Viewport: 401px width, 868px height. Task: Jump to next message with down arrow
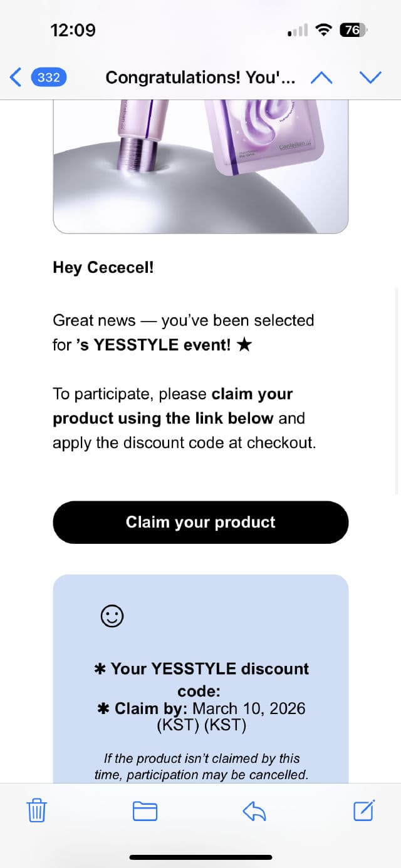point(370,77)
